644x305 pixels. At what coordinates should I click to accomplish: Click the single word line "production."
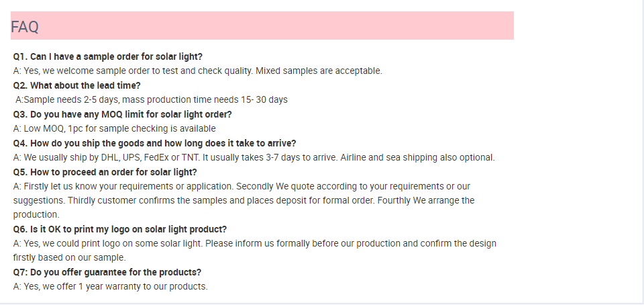point(36,215)
